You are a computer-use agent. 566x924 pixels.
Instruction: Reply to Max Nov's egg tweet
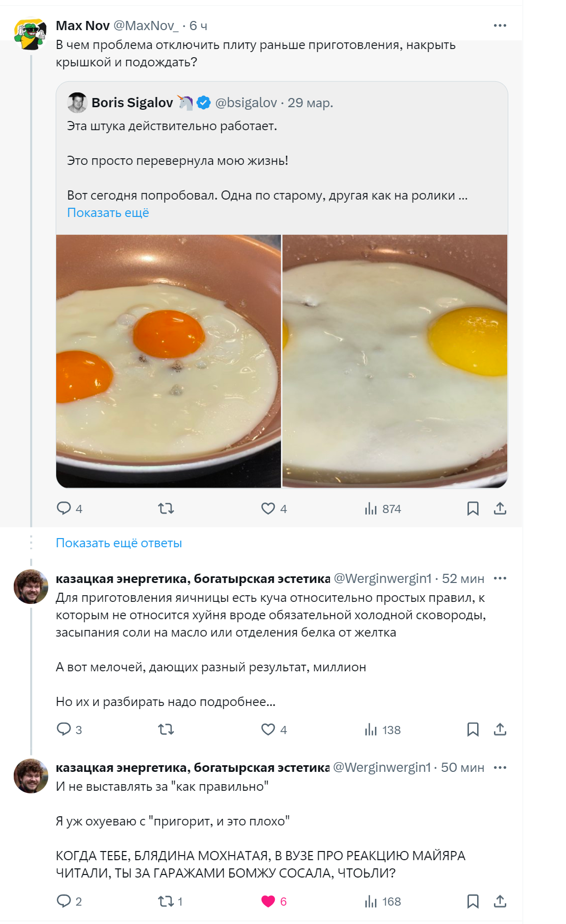(x=64, y=508)
